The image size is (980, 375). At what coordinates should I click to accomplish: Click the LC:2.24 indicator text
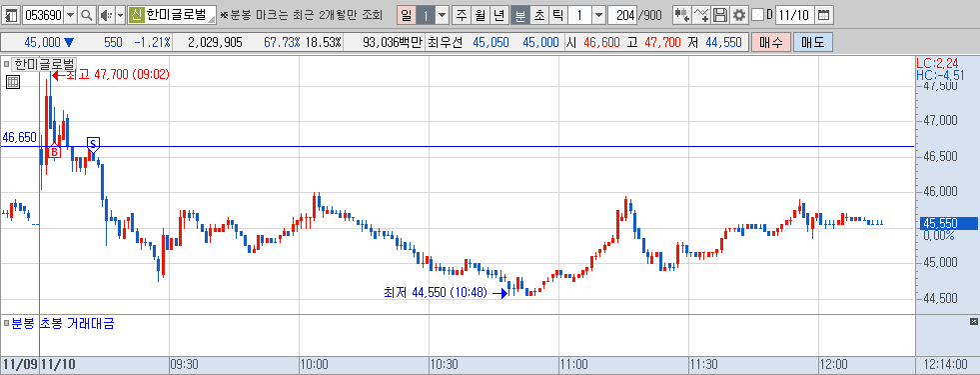click(937, 63)
